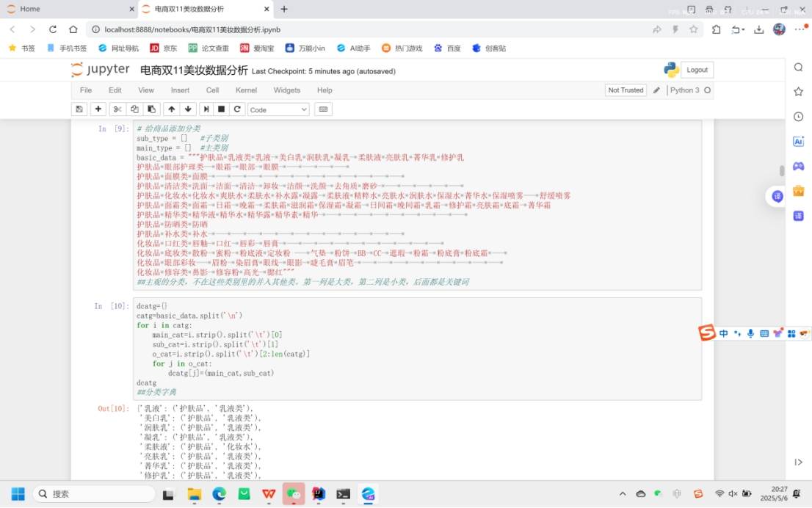Open browser more options menu

point(800,29)
